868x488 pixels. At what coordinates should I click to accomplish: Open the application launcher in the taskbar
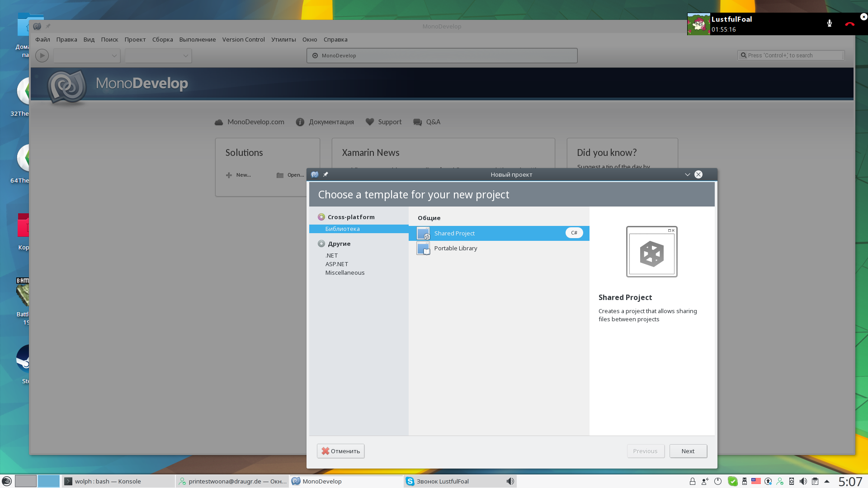7,481
